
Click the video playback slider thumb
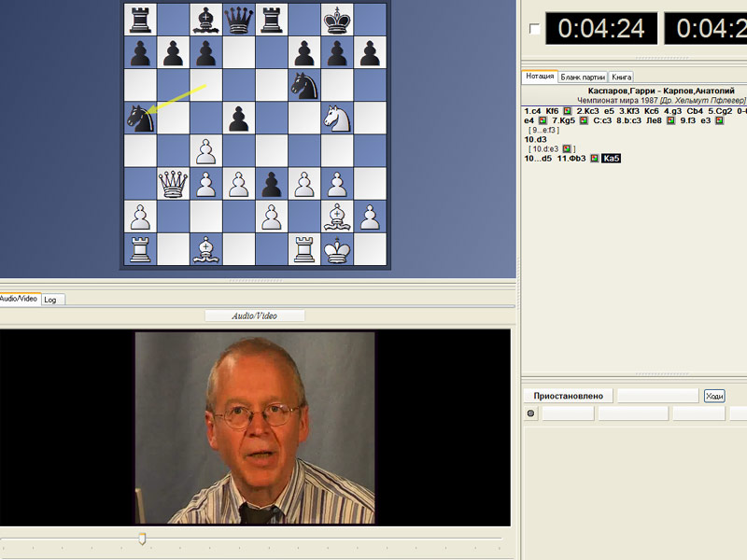point(142,539)
